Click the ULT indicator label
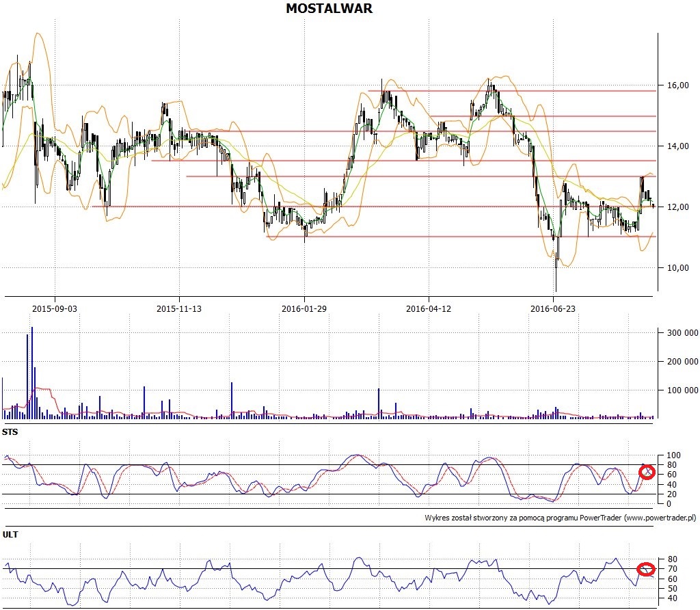Screen dimensions: 700x610 tap(10, 535)
